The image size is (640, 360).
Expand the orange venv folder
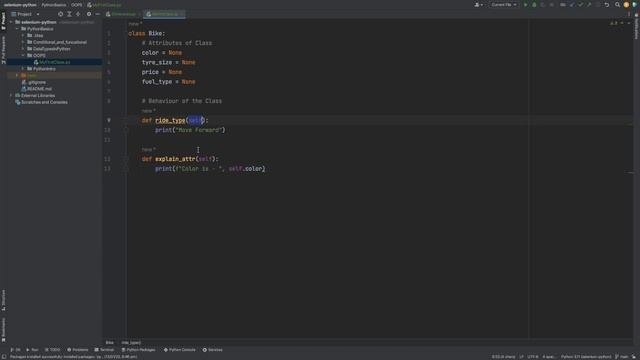pyautogui.click(x=17, y=76)
